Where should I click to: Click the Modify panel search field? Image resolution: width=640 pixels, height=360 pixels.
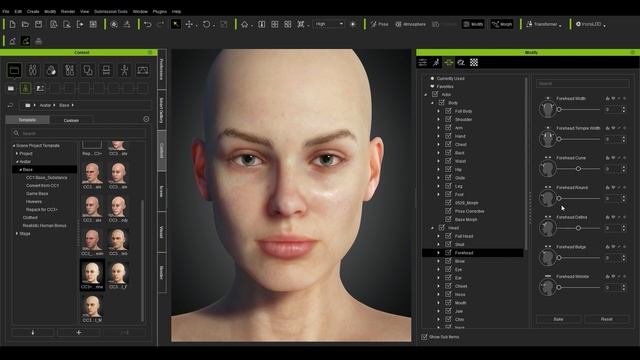coord(582,83)
